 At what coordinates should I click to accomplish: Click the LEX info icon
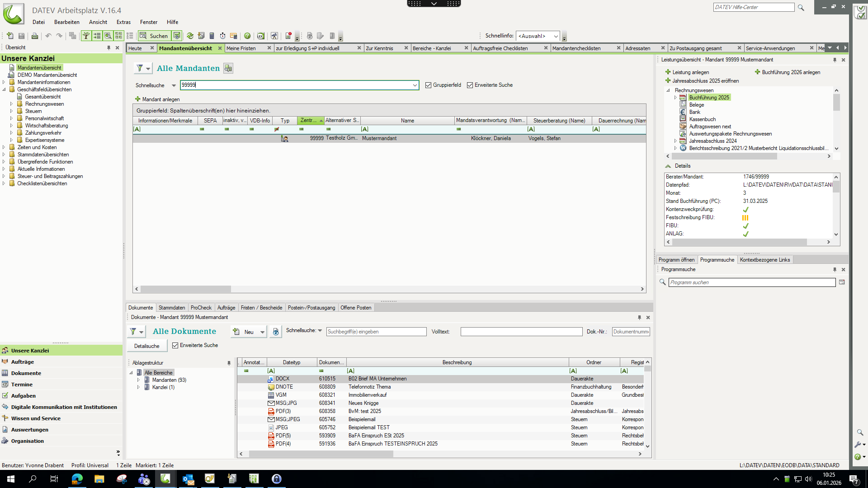tap(260, 36)
